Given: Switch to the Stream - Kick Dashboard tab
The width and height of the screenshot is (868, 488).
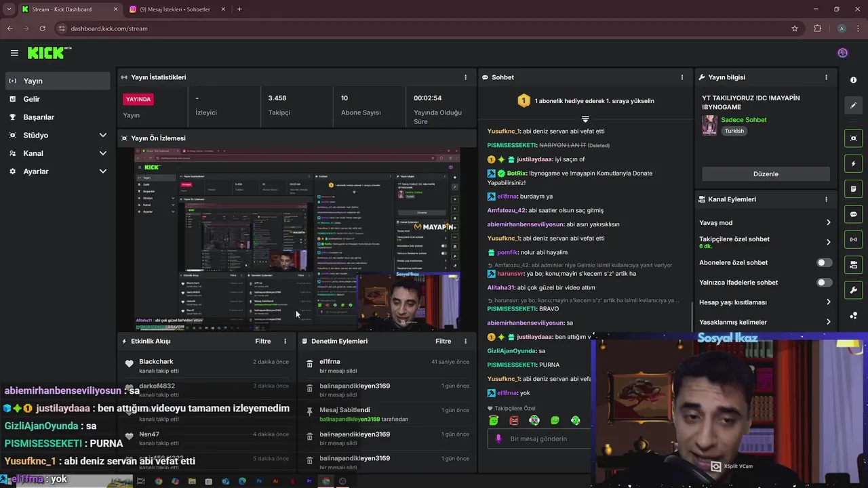Looking at the screenshot, I should 69,9.
